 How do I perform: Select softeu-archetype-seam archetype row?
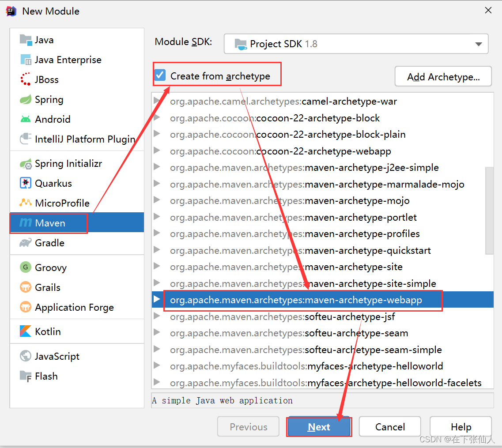323,333
